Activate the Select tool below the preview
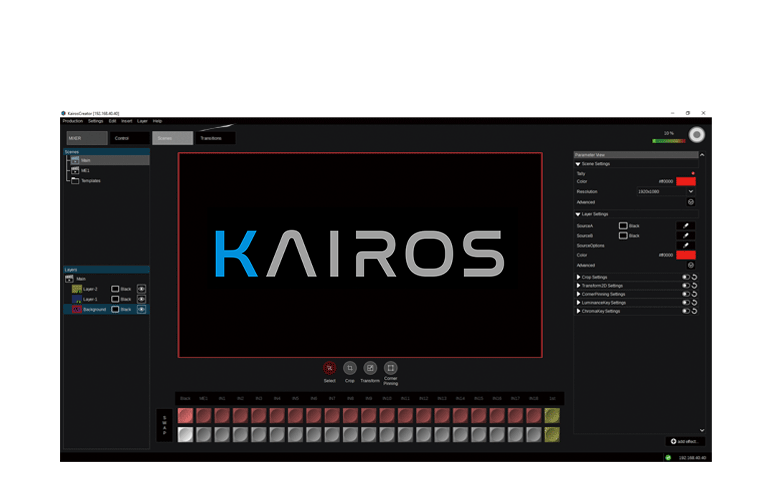 [330, 368]
